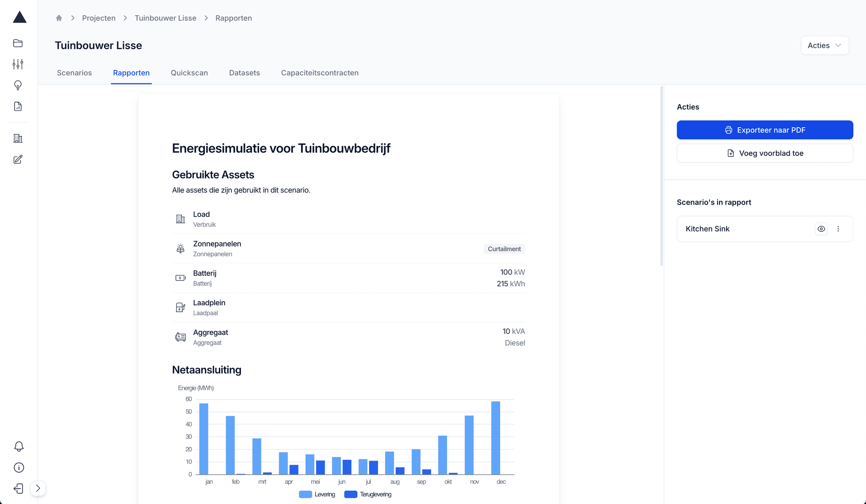Switch to the Capaciteitscontracten tab

coord(319,73)
